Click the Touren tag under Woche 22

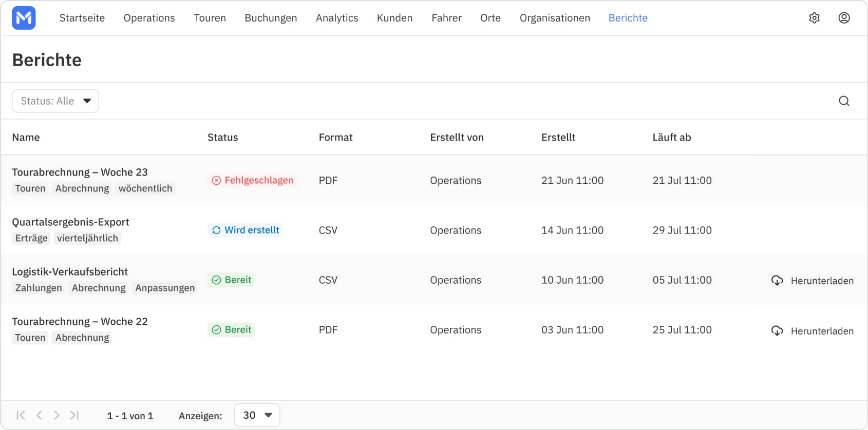(30, 338)
